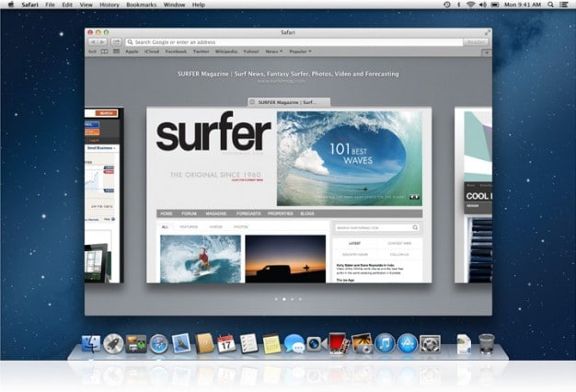Go forward with Safari's forward arrow
The image size is (576, 392).
click(x=102, y=42)
